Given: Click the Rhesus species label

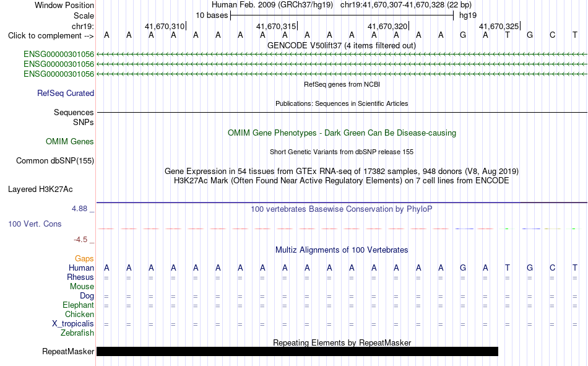Looking at the screenshot, I should coord(80,277).
